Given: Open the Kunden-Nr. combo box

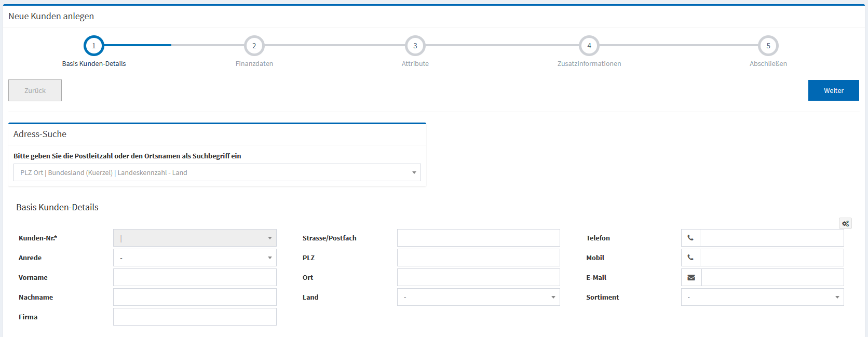Looking at the screenshot, I should point(195,238).
